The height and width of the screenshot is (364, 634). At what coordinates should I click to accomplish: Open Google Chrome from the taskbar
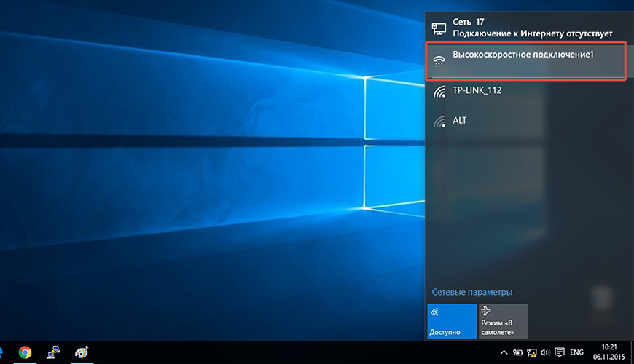click(x=25, y=352)
